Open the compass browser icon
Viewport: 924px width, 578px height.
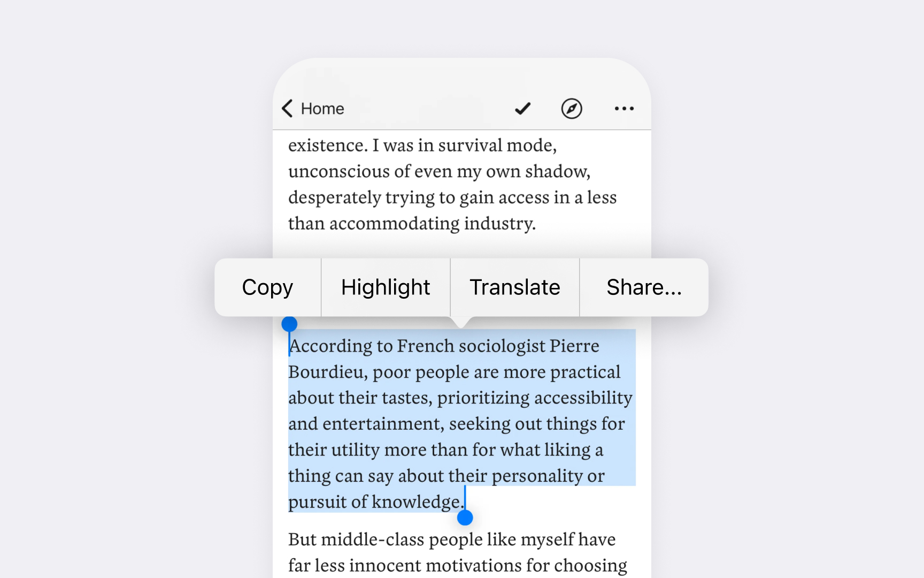(x=571, y=109)
